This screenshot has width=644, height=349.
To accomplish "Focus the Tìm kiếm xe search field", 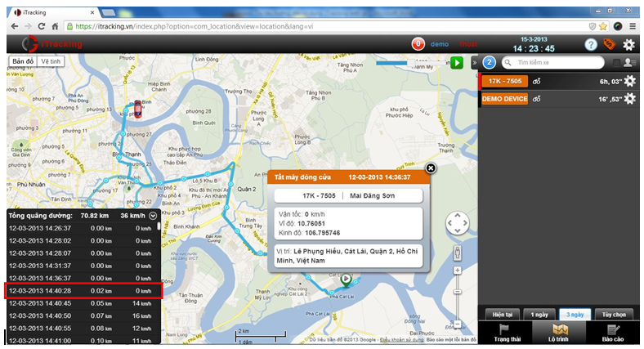I will (552, 62).
